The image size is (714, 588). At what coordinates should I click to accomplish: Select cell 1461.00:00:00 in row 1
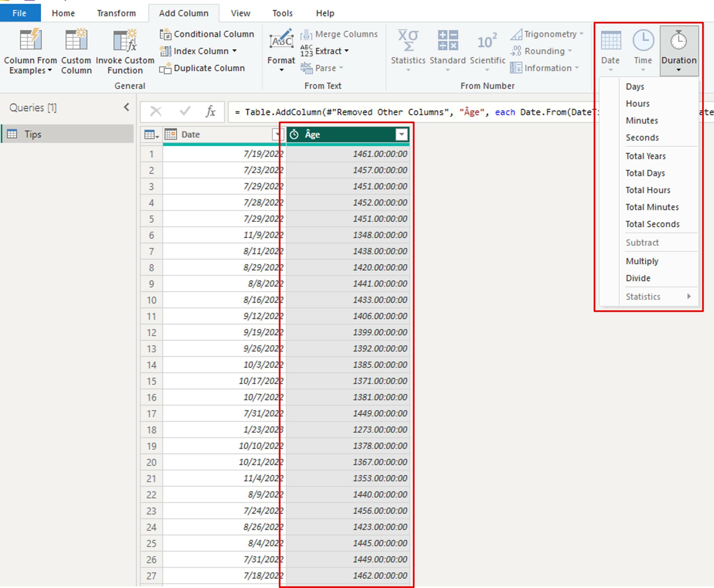coord(348,154)
